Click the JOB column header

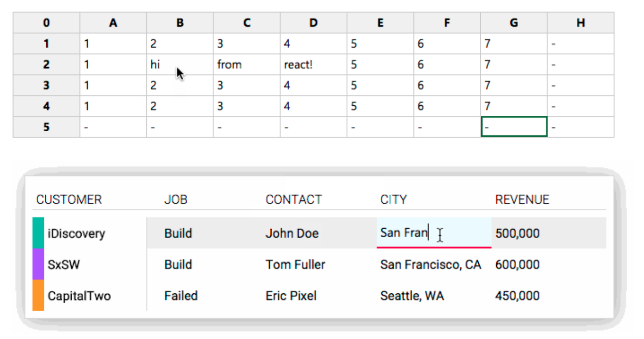(177, 199)
